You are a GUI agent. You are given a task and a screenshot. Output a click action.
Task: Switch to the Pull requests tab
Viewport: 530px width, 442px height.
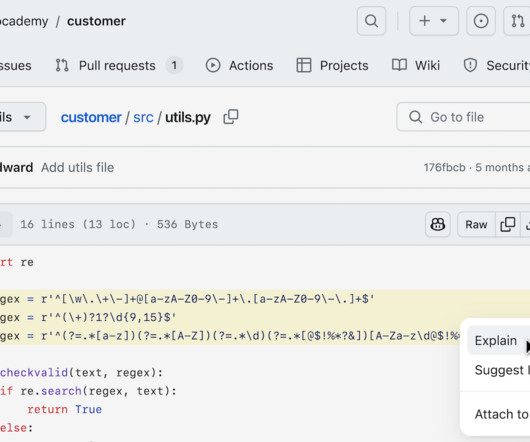[x=118, y=65]
